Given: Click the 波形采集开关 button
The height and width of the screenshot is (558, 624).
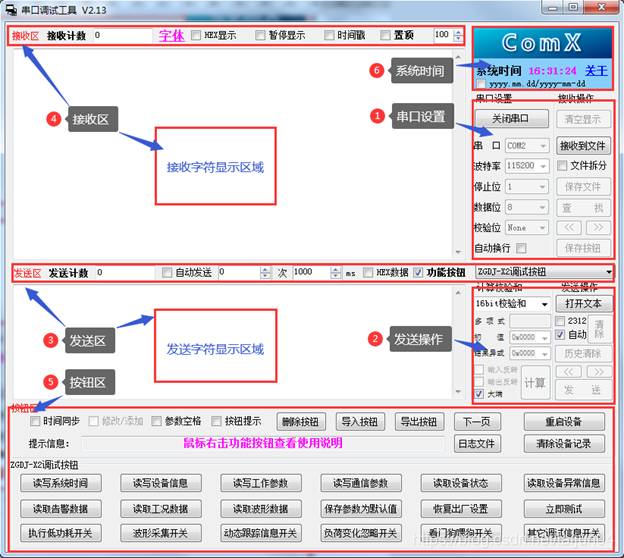Looking at the screenshot, I should point(161,533).
